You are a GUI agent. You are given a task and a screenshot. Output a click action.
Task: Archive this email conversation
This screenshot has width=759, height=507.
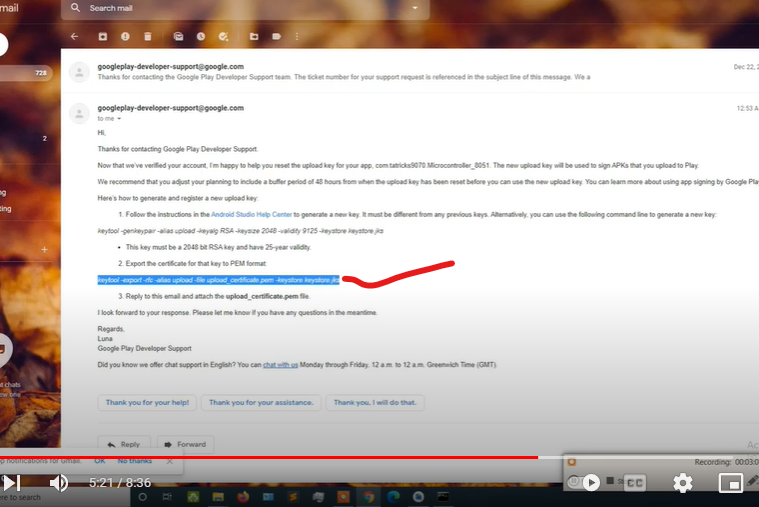coord(102,37)
